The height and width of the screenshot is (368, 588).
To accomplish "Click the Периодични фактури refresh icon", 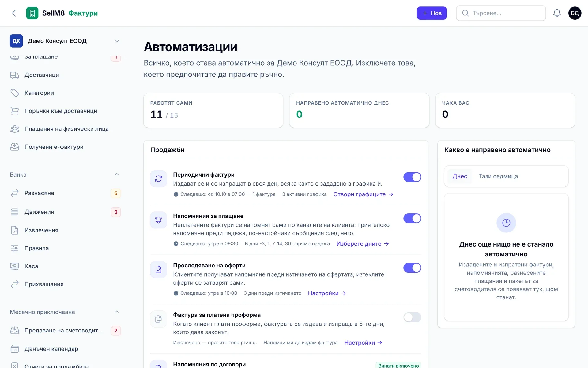I will click(158, 179).
